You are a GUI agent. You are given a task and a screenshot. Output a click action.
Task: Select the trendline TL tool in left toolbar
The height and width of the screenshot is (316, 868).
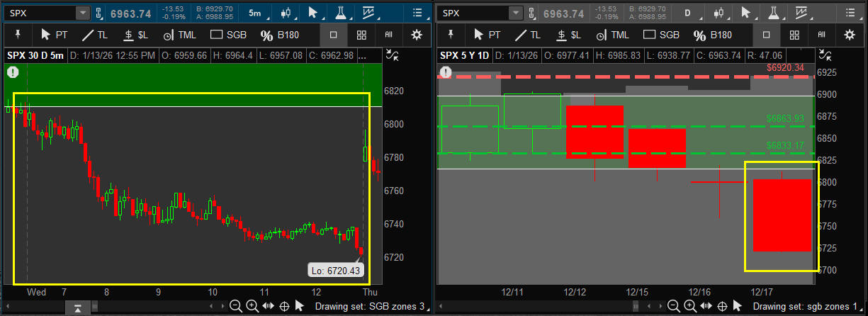click(96, 35)
